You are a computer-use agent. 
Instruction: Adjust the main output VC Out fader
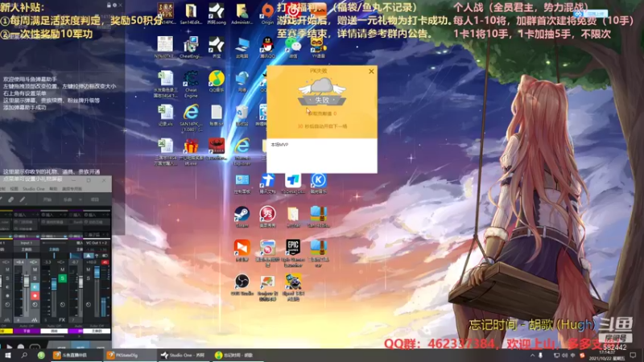[97, 272]
